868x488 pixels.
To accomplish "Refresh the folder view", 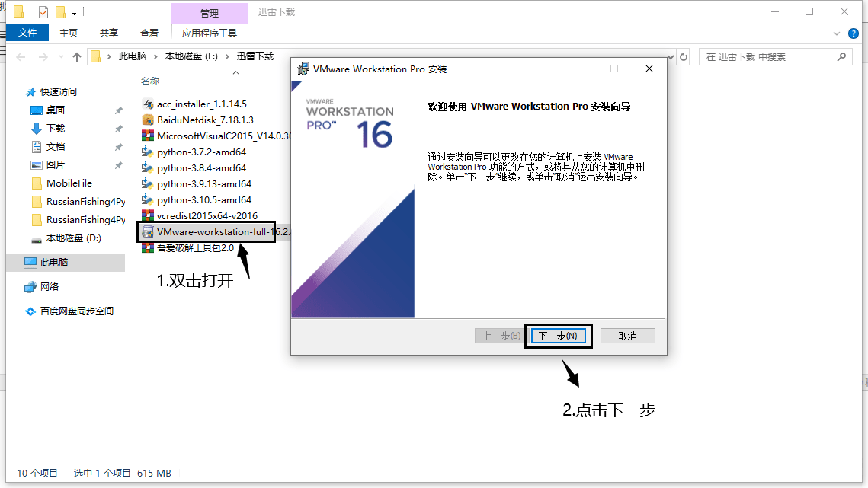I will coord(684,56).
